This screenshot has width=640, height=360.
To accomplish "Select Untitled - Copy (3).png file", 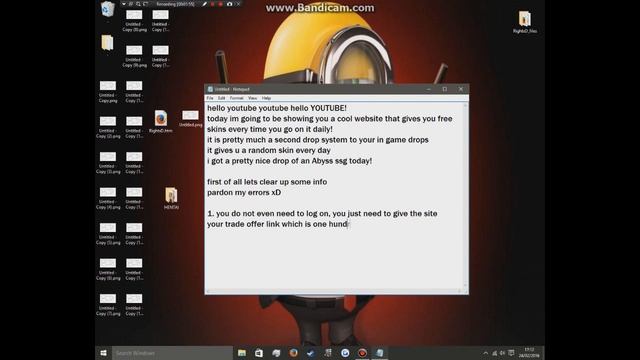I will pyautogui.click(x=108, y=162).
